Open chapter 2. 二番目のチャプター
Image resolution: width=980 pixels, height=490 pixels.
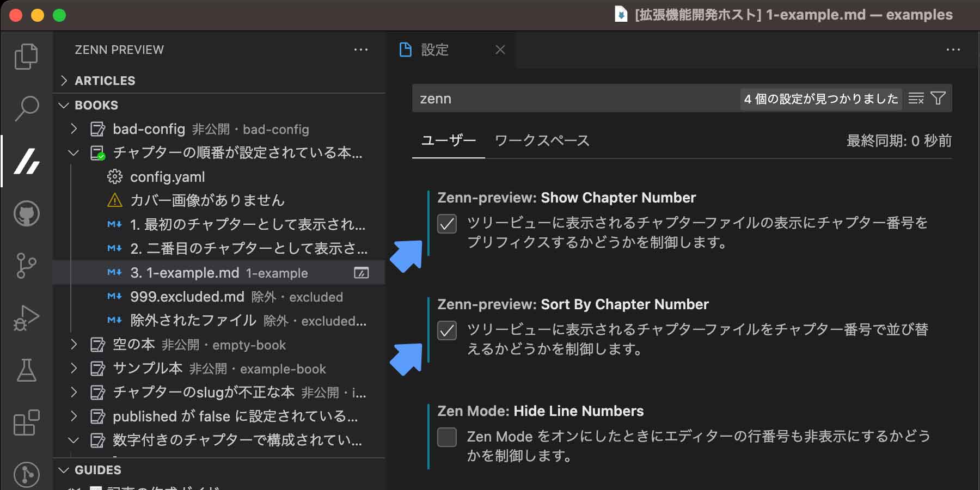[219, 249]
